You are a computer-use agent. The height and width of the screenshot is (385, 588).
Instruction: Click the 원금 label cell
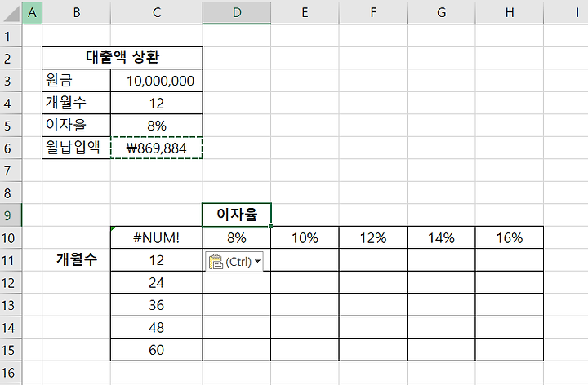click(x=77, y=81)
